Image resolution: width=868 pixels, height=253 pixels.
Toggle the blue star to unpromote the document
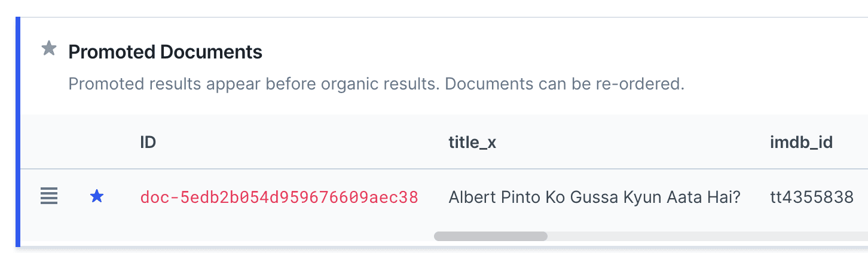click(x=96, y=196)
